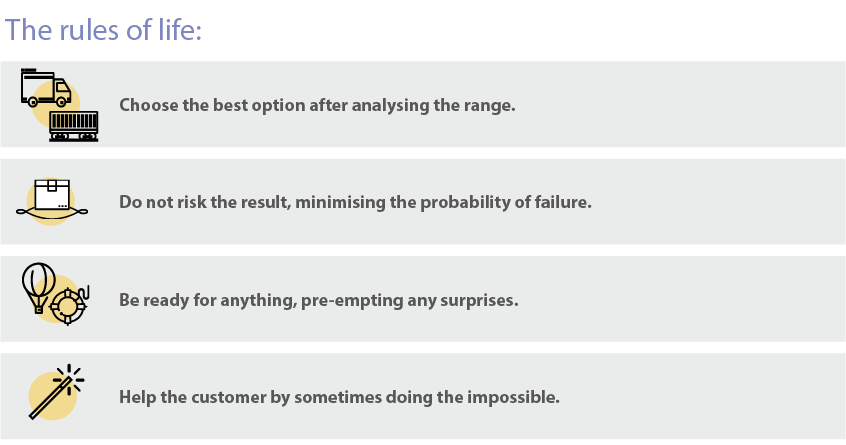This screenshot has height=445, width=846.
Task: Select 'Be ready for anything' text
Action: click(x=208, y=299)
